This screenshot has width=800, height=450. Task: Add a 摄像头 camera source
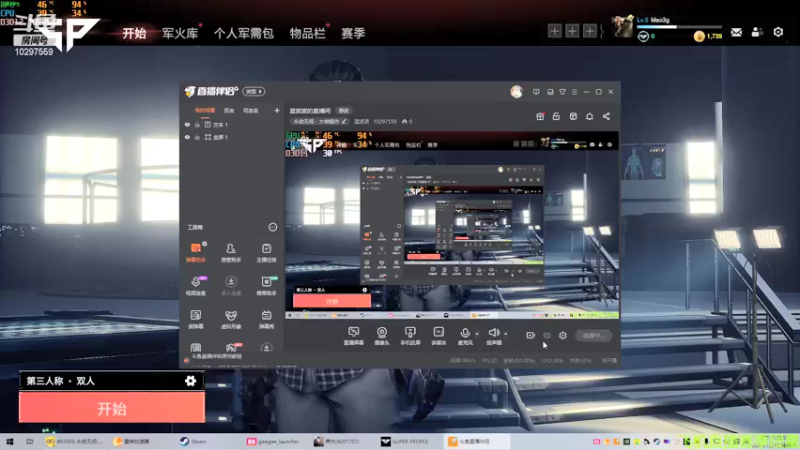[x=382, y=336]
